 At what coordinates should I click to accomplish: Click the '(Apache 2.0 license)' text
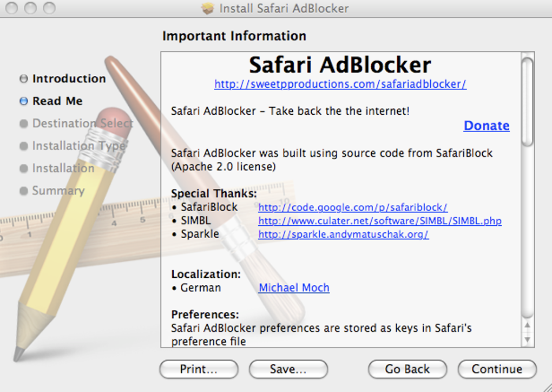pyautogui.click(x=224, y=167)
